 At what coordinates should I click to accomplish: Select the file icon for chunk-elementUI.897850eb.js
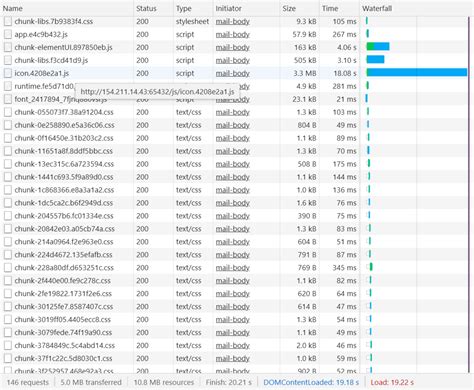8,47
